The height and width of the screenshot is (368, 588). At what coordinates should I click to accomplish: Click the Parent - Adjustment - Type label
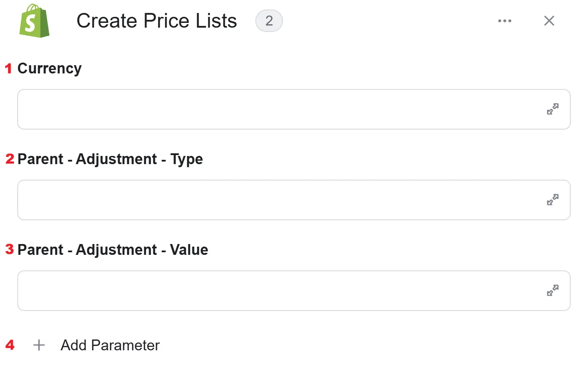(x=110, y=159)
